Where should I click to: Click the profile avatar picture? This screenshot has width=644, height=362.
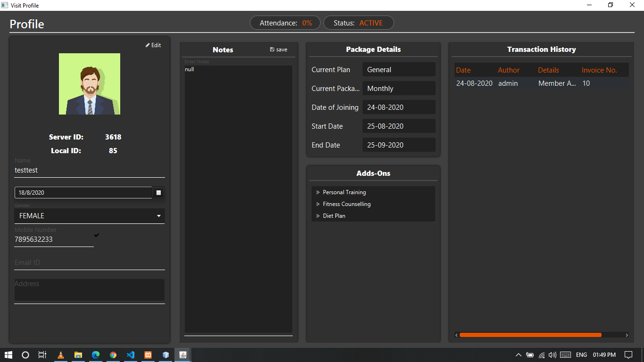coord(90,84)
